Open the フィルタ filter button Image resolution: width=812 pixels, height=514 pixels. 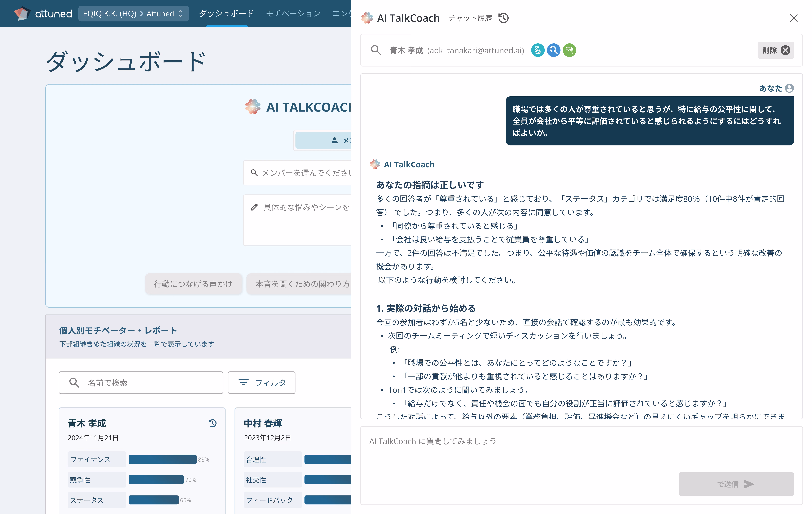coord(261,383)
